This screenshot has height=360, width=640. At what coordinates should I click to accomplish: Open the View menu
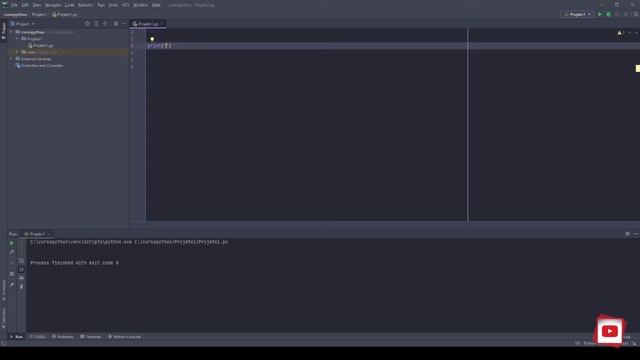coord(37,5)
